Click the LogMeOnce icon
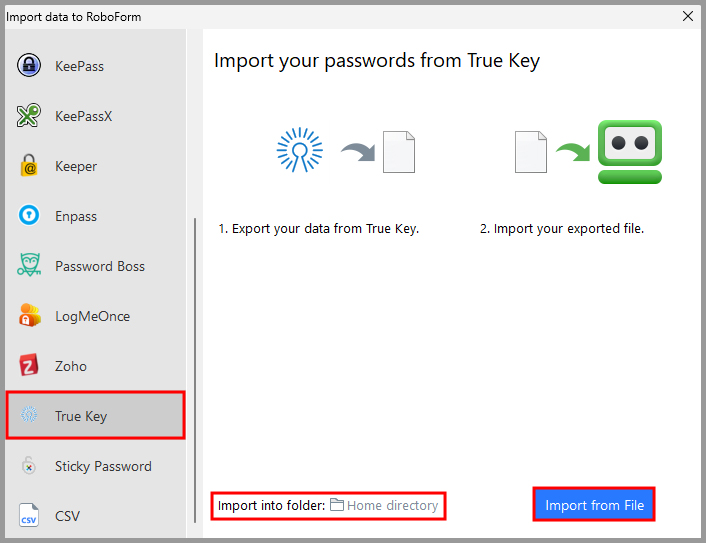Image resolution: width=706 pixels, height=543 pixels. point(29,316)
